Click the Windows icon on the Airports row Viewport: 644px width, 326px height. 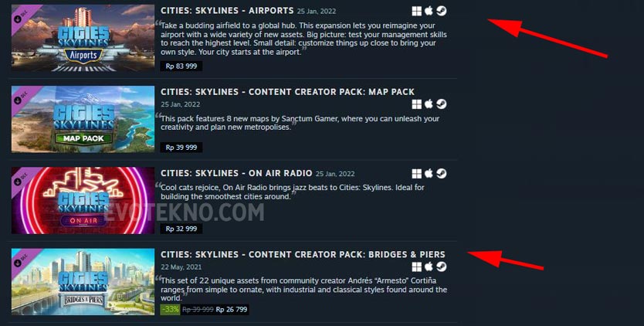(x=416, y=11)
